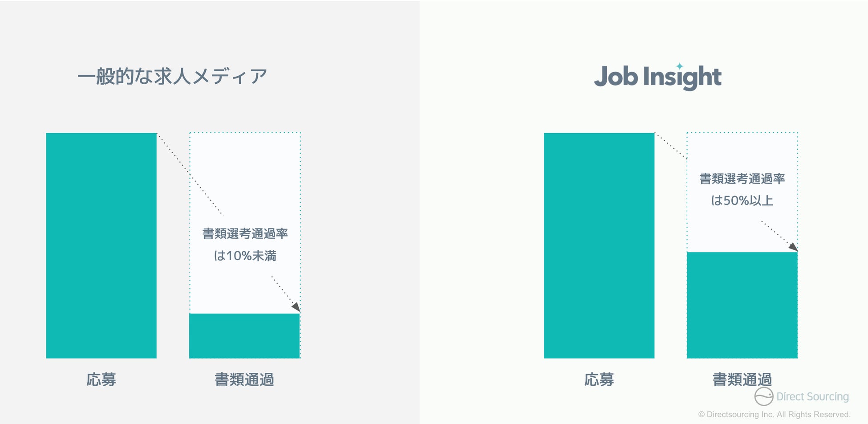Select the left chart's tall 応募 bar
Screen dimensions: 868x424
point(101,245)
